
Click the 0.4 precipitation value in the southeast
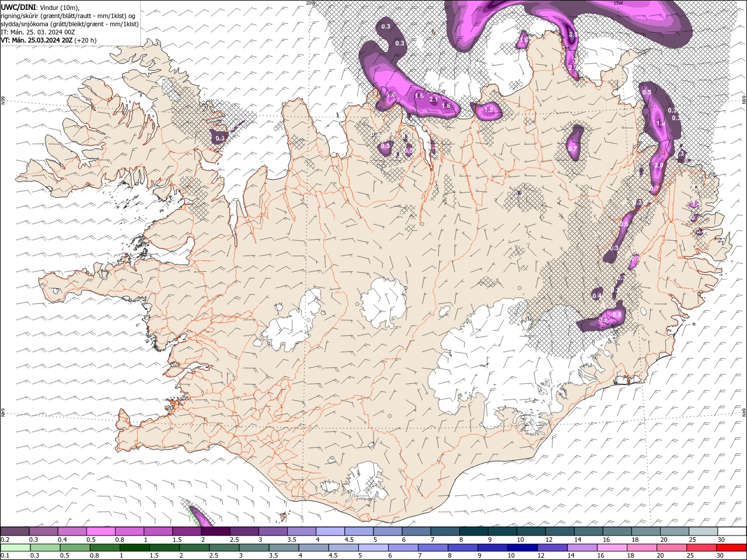pyautogui.click(x=597, y=296)
